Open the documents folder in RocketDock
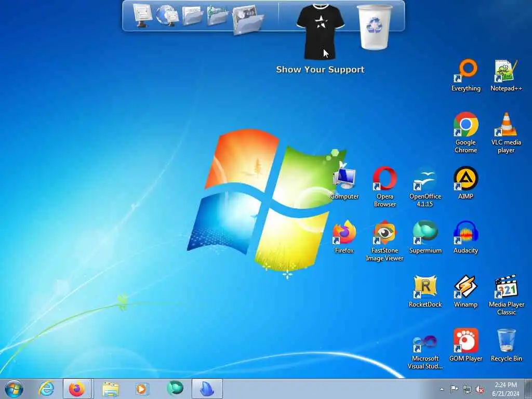 pos(192,16)
